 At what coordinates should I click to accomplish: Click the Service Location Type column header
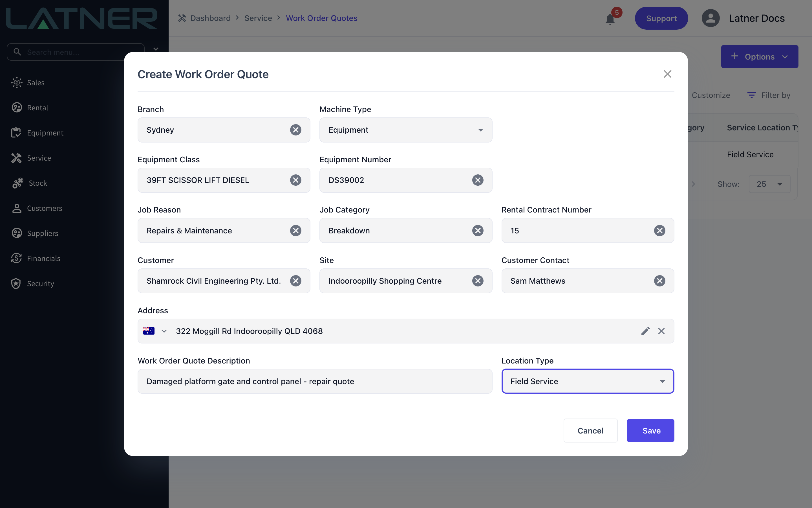762,128
